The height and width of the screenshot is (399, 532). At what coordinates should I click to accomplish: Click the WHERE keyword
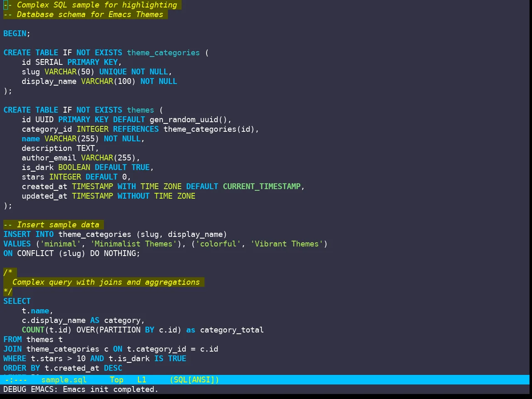(x=15, y=359)
